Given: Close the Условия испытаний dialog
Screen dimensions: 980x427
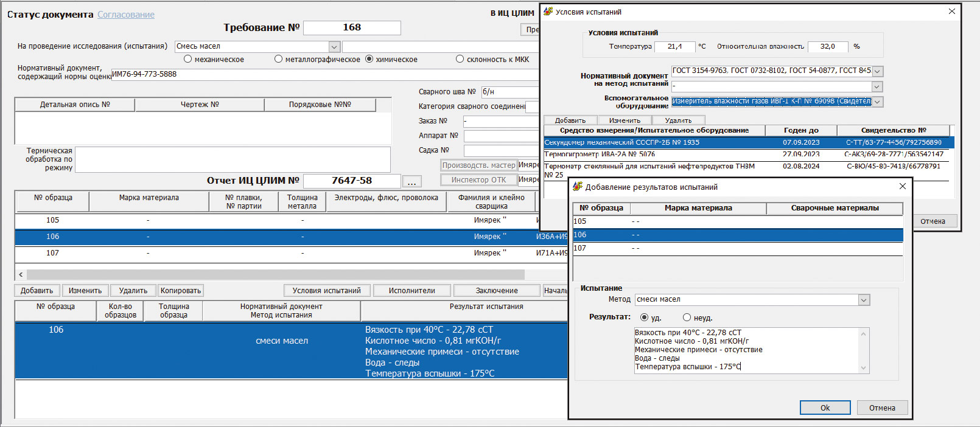Looking at the screenshot, I should click(x=952, y=12).
